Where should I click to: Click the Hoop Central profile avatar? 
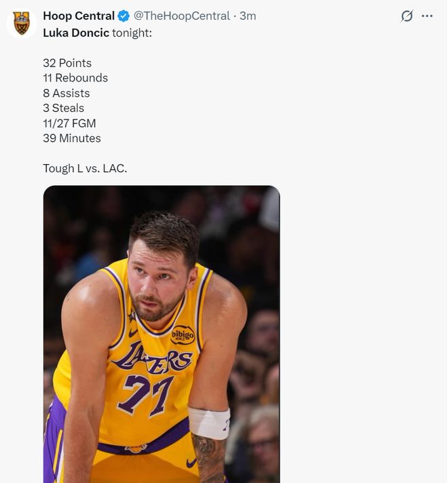(x=22, y=22)
